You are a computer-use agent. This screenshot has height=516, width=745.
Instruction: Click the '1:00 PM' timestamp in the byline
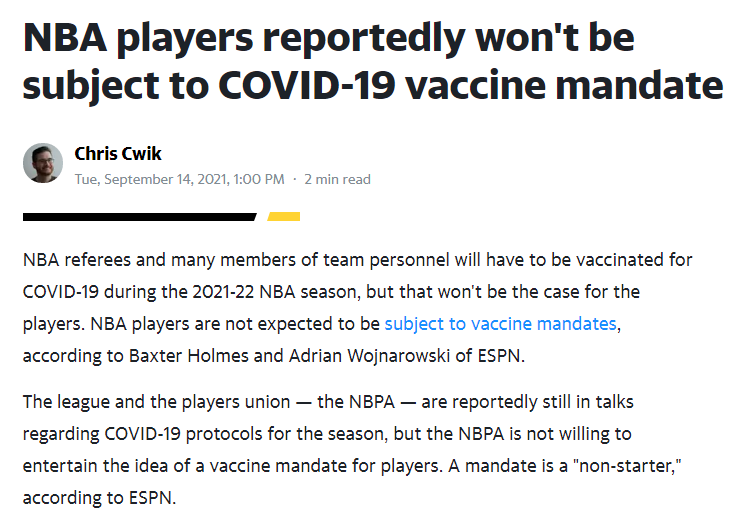point(259,179)
